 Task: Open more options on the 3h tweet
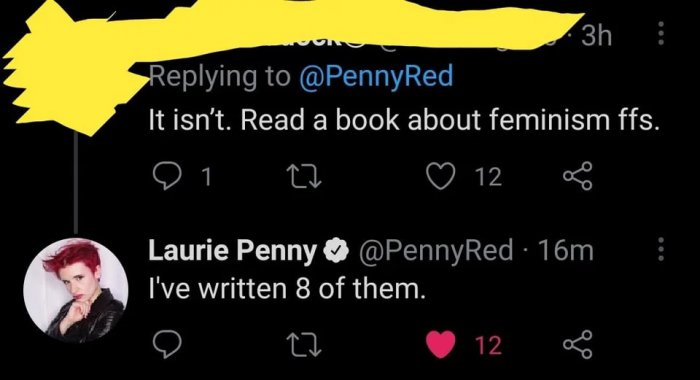click(x=661, y=33)
